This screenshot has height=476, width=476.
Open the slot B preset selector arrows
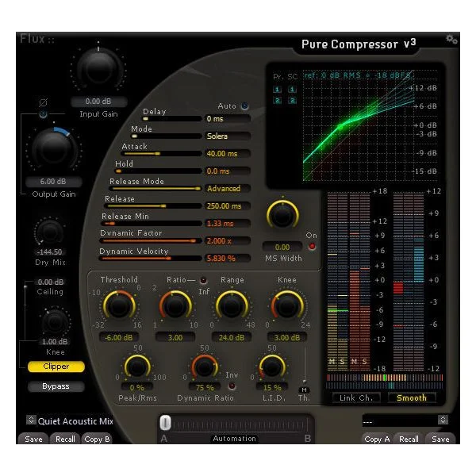pos(443,420)
